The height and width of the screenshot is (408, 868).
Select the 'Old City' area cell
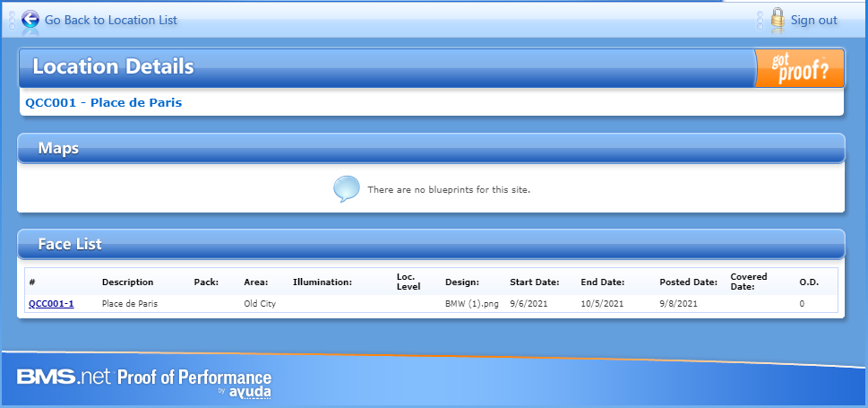pyautogui.click(x=260, y=304)
